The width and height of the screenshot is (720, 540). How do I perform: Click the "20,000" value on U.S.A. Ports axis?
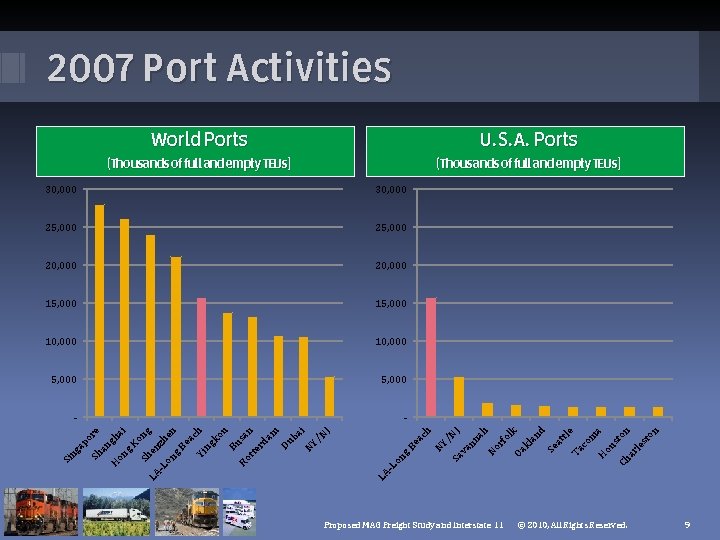(x=391, y=266)
